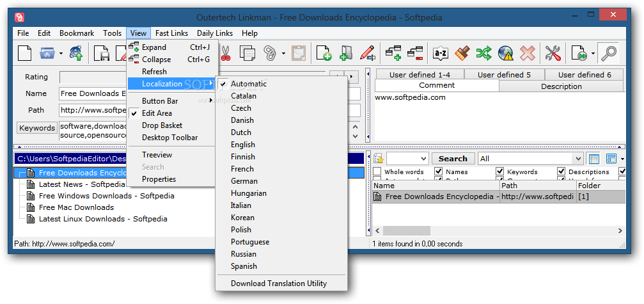Click the Copy pages toolbar icon
This screenshot has width=644, height=304.
pos(247,53)
